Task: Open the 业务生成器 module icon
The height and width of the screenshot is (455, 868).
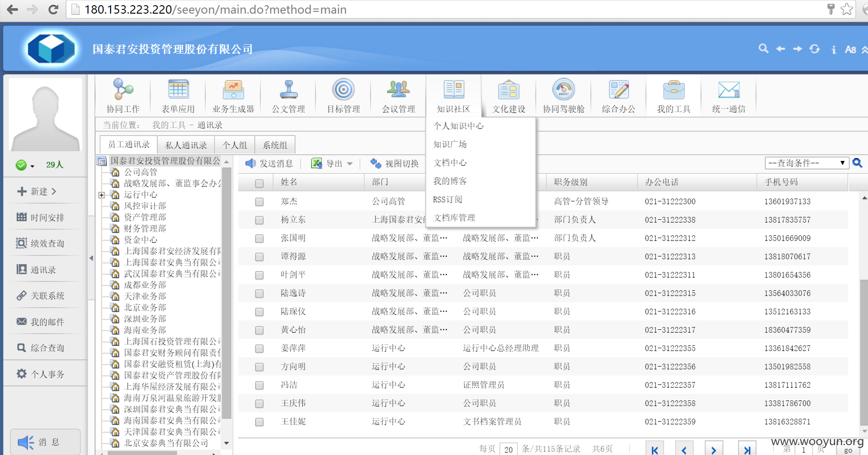Action: 233,89
